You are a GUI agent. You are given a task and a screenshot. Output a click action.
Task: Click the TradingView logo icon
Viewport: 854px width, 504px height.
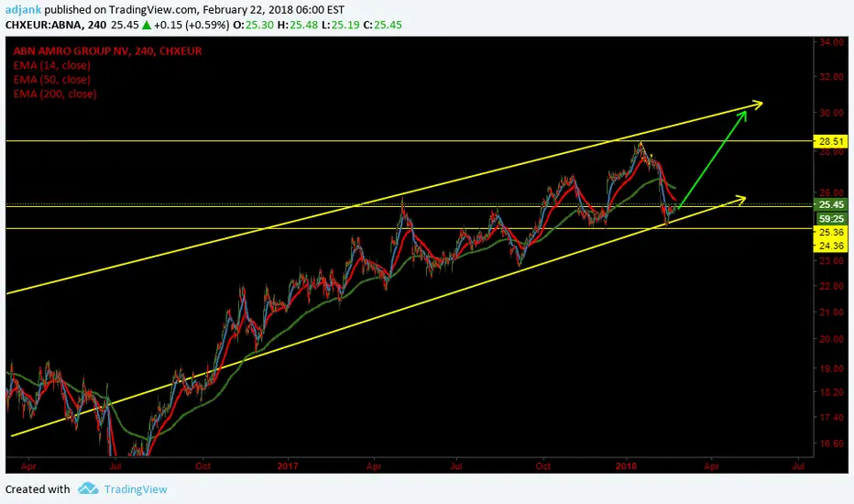pyautogui.click(x=88, y=488)
